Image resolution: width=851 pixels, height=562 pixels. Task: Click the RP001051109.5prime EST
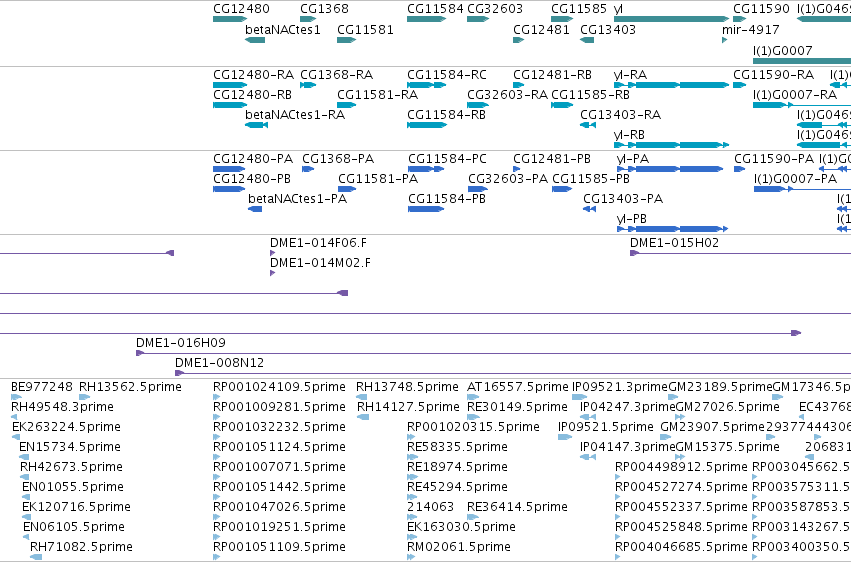click(x=217, y=557)
